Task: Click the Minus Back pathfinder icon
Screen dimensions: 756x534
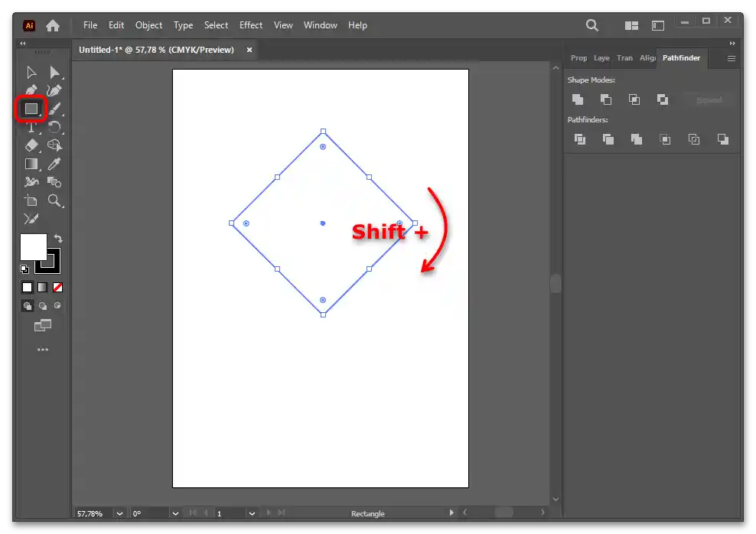Action: (723, 139)
